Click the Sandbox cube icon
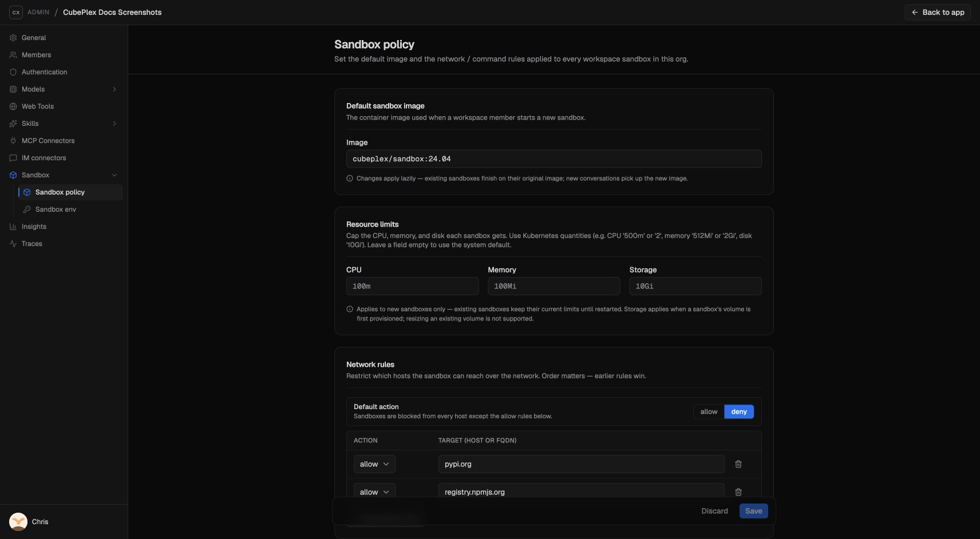The height and width of the screenshot is (539, 980). 13,175
